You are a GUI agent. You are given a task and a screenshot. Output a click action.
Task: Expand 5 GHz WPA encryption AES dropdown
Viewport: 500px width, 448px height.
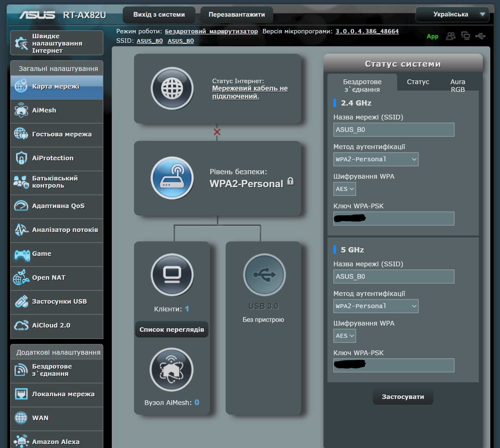345,336
